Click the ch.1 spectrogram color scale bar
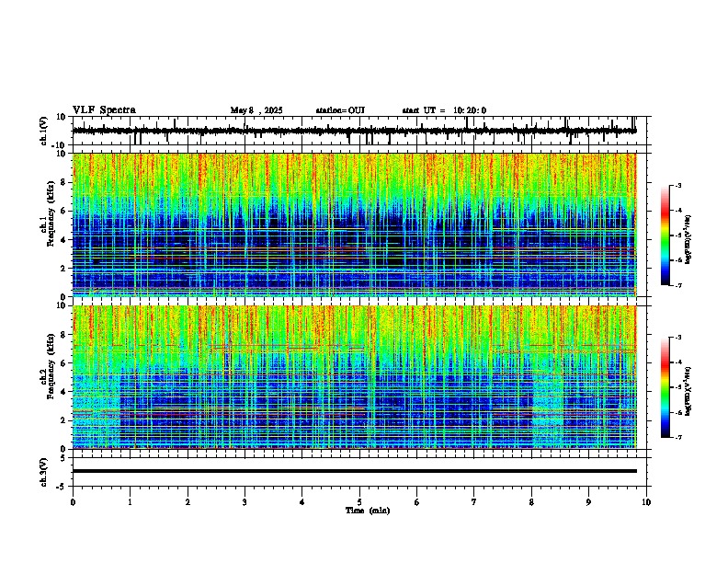This screenshot has width=728, height=563. coord(665,236)
